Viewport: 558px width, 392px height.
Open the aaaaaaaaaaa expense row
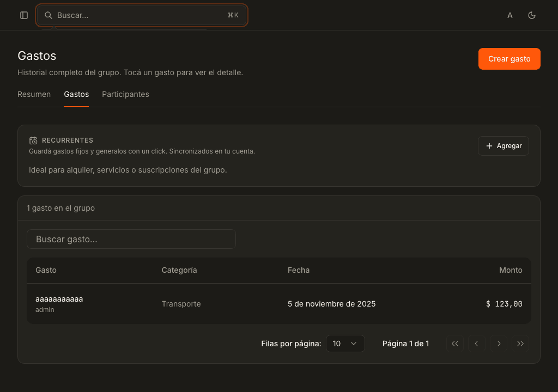[279, 304]
